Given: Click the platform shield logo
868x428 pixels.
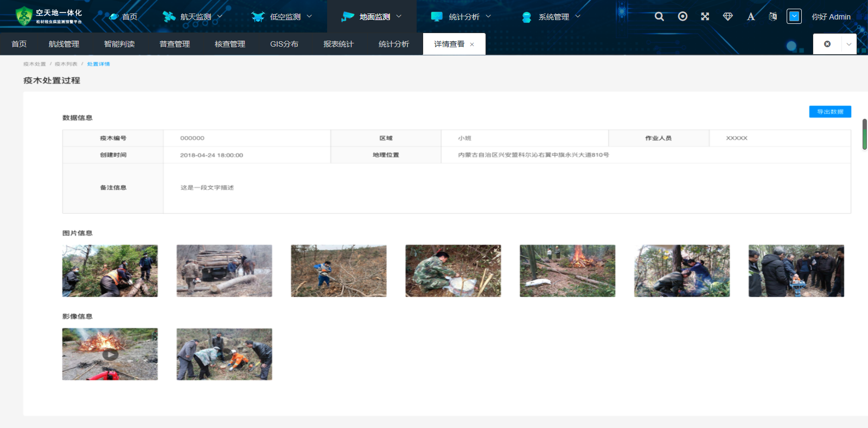Looking at the screenshot, I should tap(24, 16).
